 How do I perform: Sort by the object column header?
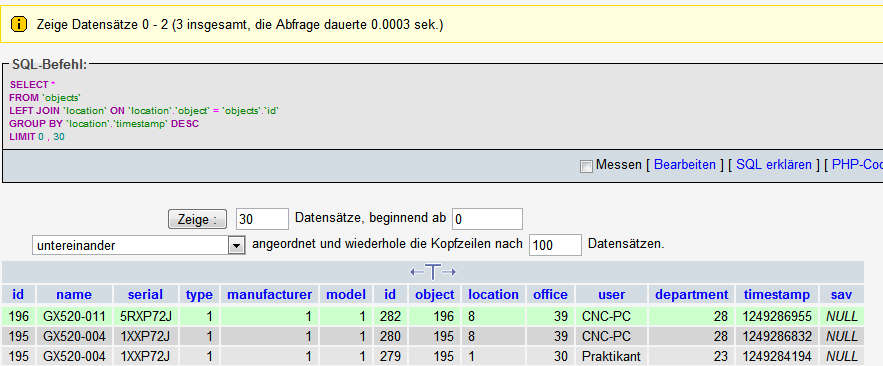point(435,294)
